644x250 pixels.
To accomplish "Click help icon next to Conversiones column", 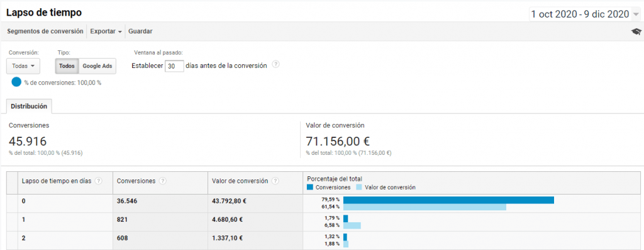I will click(x=163, y=181).
